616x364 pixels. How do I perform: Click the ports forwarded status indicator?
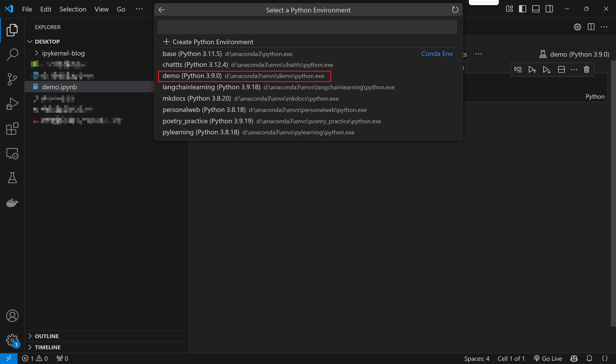tap(62, 359)
